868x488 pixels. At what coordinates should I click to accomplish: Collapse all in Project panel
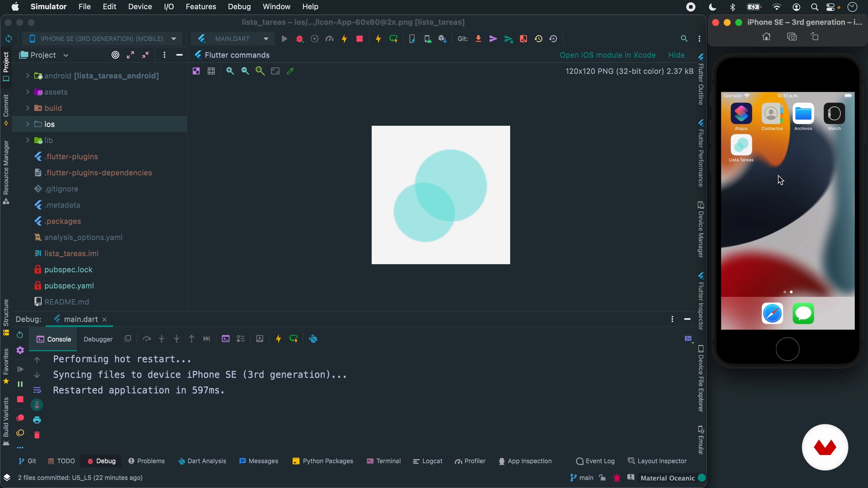pos(146,55)
